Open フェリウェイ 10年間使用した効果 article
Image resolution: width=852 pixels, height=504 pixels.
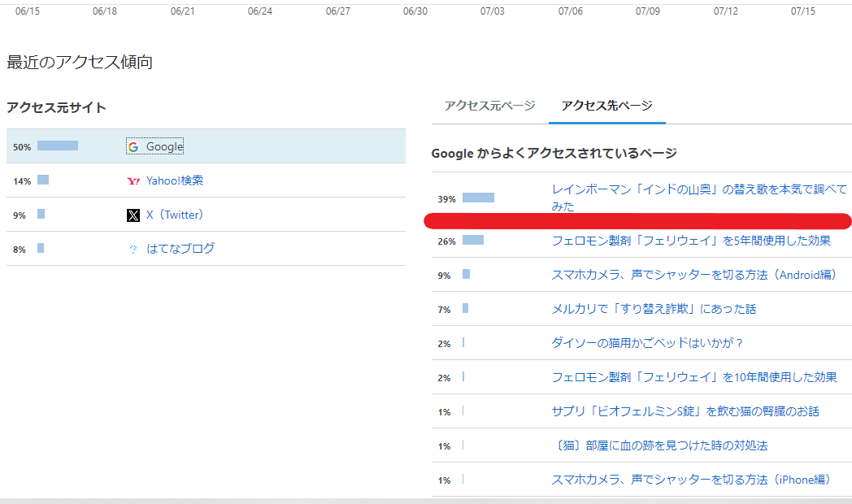tap(694, 377)
